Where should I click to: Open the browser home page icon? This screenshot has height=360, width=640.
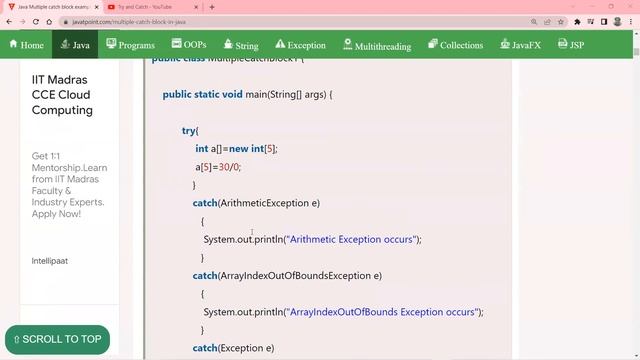pyautogui.click(x=49, y=22)
